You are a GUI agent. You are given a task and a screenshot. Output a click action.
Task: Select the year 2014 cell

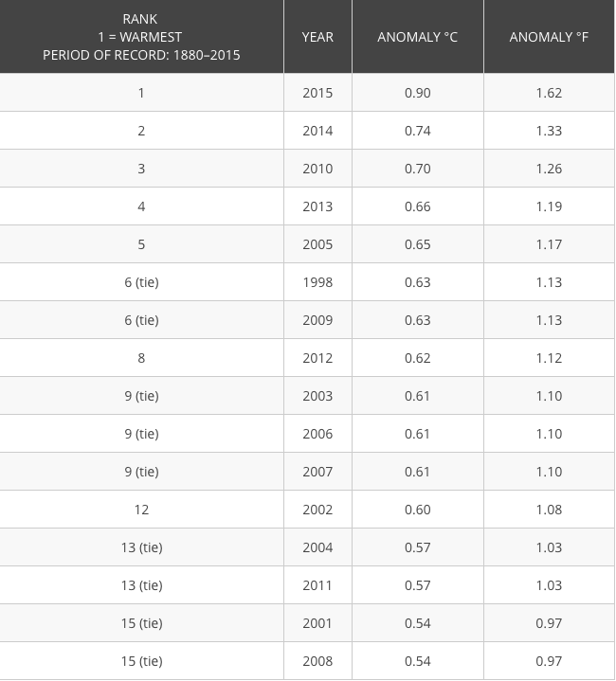tap(317, 131)
